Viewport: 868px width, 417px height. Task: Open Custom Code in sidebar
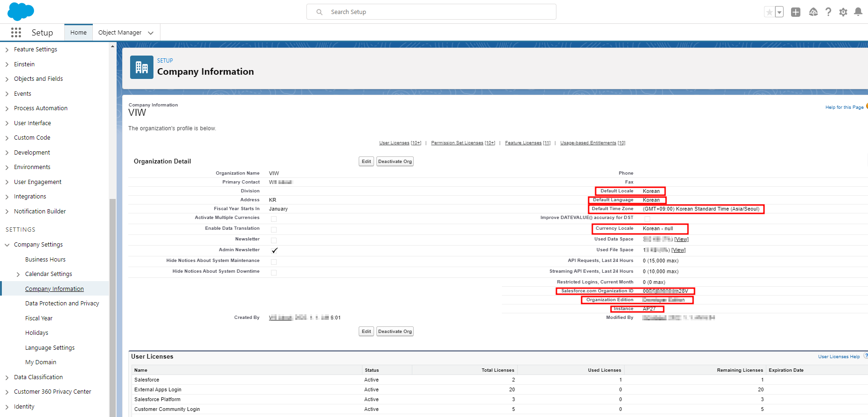[x=32, y=138]
